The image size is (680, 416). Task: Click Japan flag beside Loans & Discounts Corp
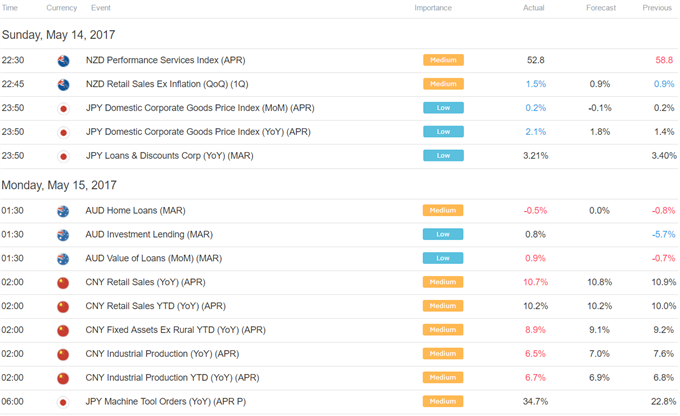tap(63, 156)
